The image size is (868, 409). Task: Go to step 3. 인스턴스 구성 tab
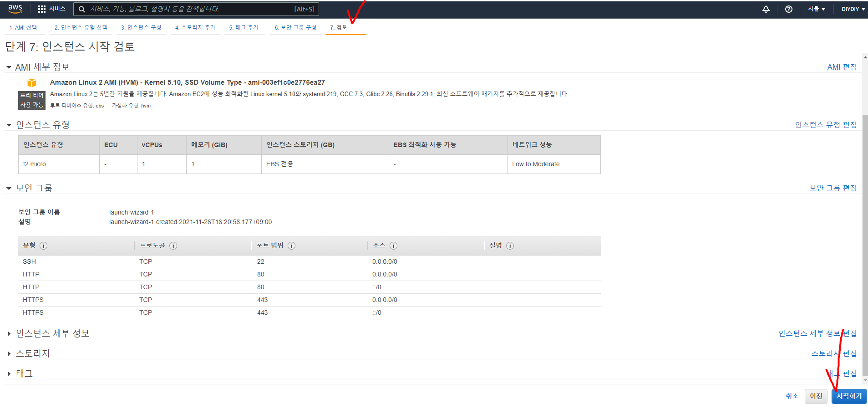click(x=141, y=28)
